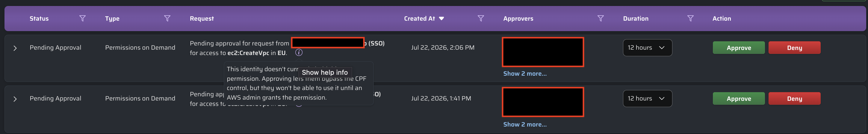Open the Type column filter
This screenshot has height=134, width=868.
(x=167, y=19)
